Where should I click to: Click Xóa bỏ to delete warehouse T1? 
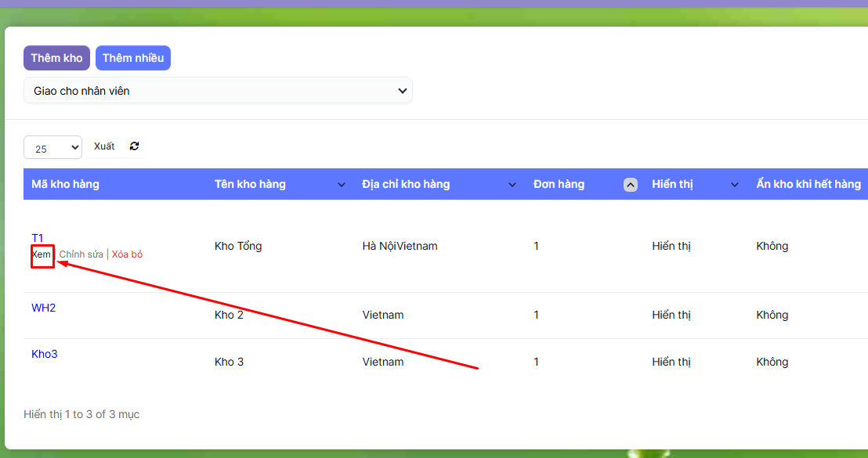127,254
